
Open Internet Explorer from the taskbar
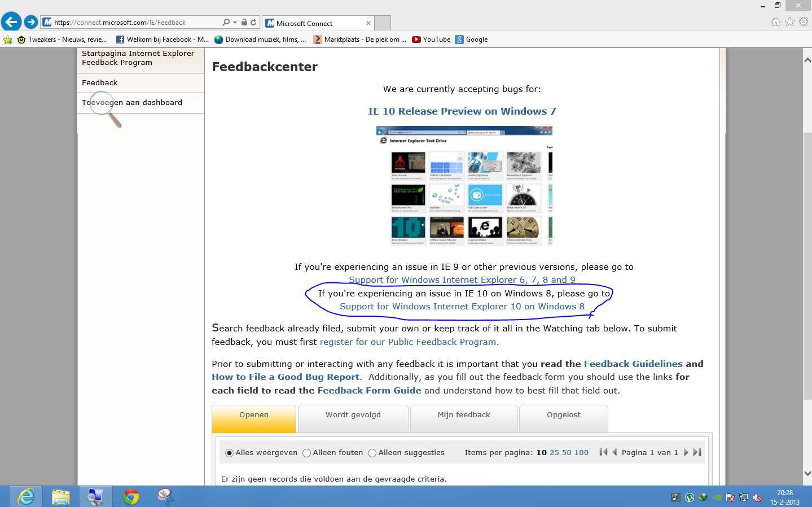(26, 496)
